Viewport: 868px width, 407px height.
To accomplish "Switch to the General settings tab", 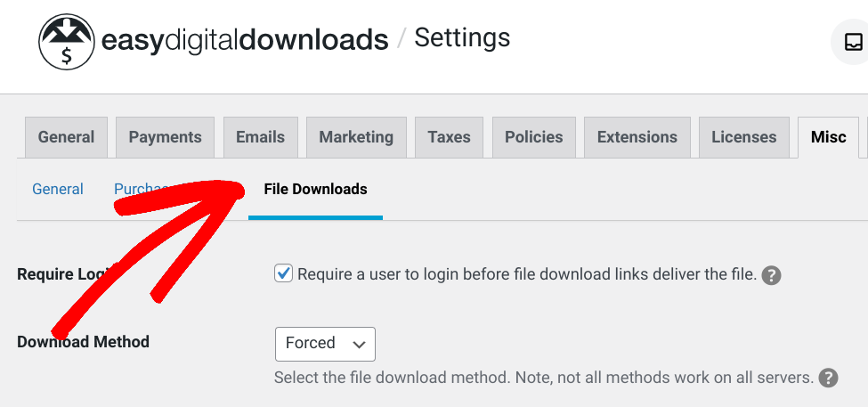I will point(66,137).
